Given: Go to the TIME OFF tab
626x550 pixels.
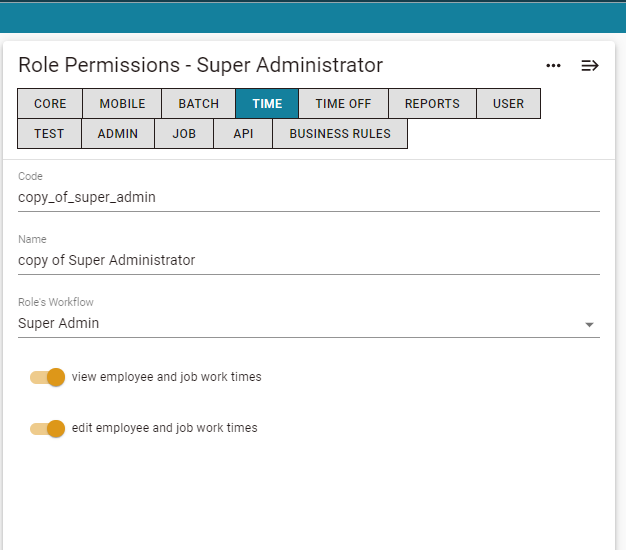Looking at the screenshot, I should pyautogui.click(x=343, y=103).
